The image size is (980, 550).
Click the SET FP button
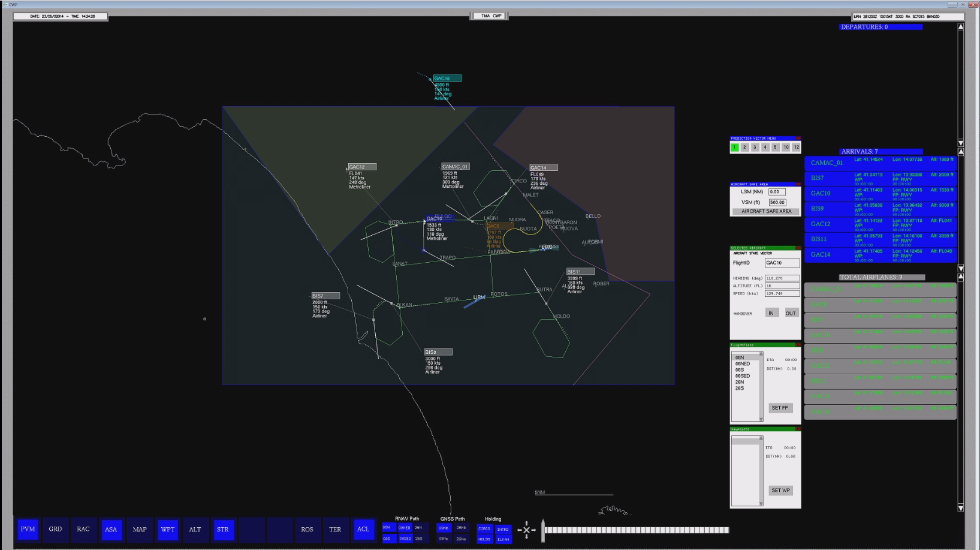pyautogui.click(x=780, y=408)
